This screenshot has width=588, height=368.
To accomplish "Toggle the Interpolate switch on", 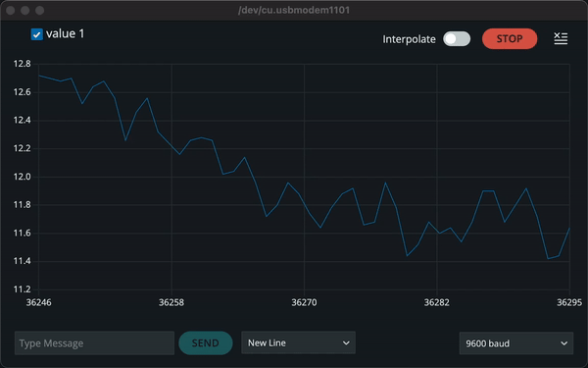I will [x=457, y=38].
